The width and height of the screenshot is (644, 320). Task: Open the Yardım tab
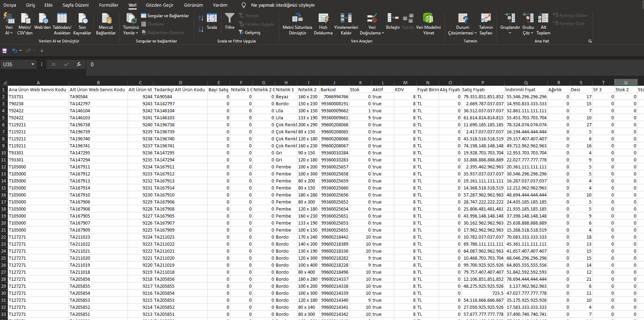click(x=220, y=5)
